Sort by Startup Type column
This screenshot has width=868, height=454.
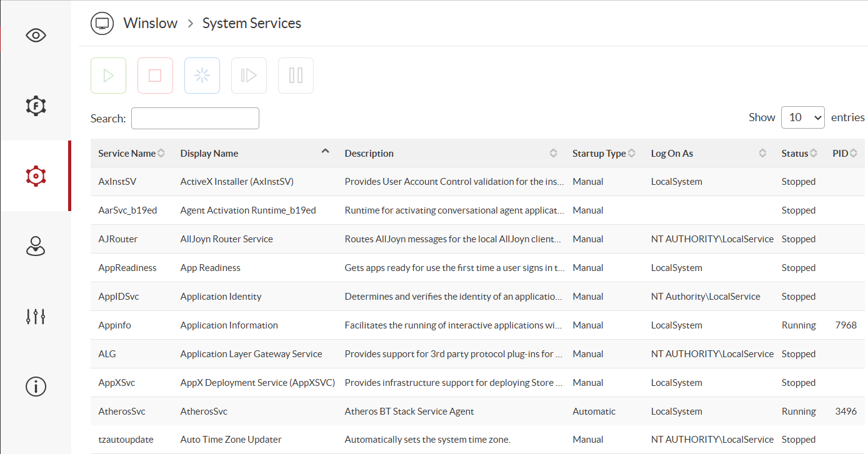coord(604,153)
